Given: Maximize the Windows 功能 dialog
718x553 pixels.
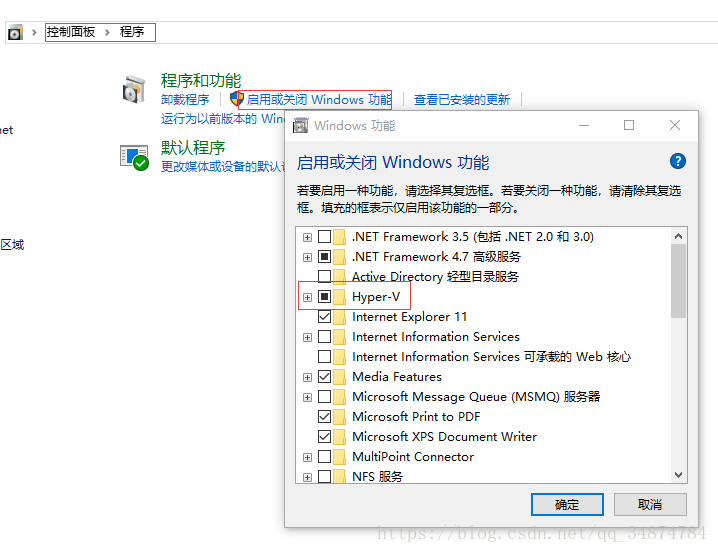Looking at the screenshot, I should 629,125.
